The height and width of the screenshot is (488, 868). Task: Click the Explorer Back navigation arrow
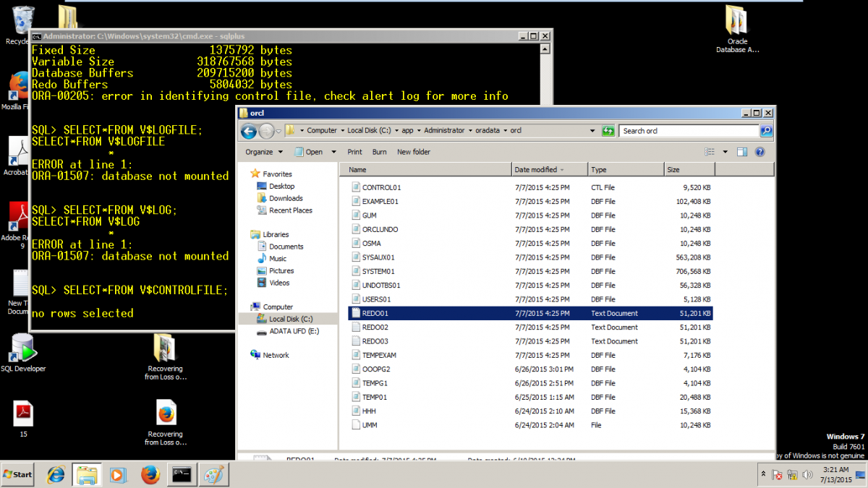tap(248, 131)
